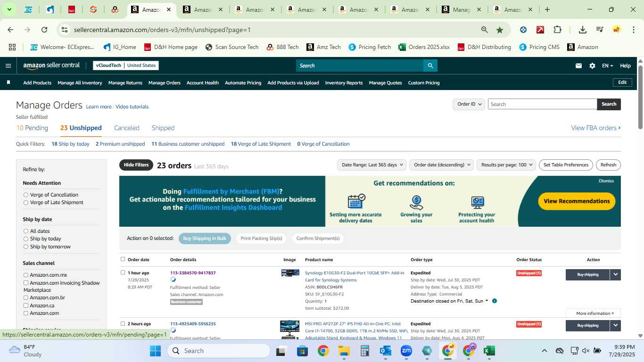644x362 pixels.
Task: Open the EN language dropdown
Action: [607, 66]
